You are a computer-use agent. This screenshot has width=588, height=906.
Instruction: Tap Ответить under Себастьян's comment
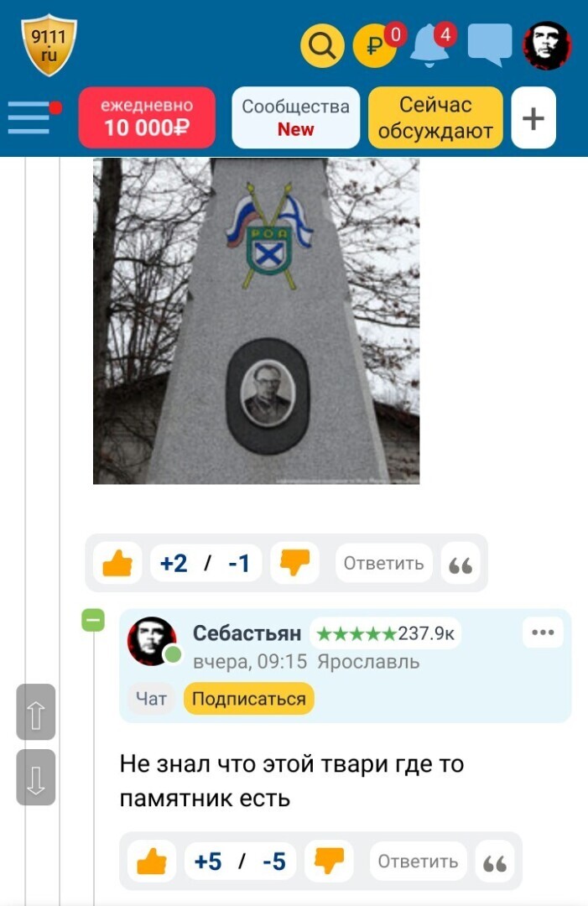pyautogui.click(x=419, y=862)
